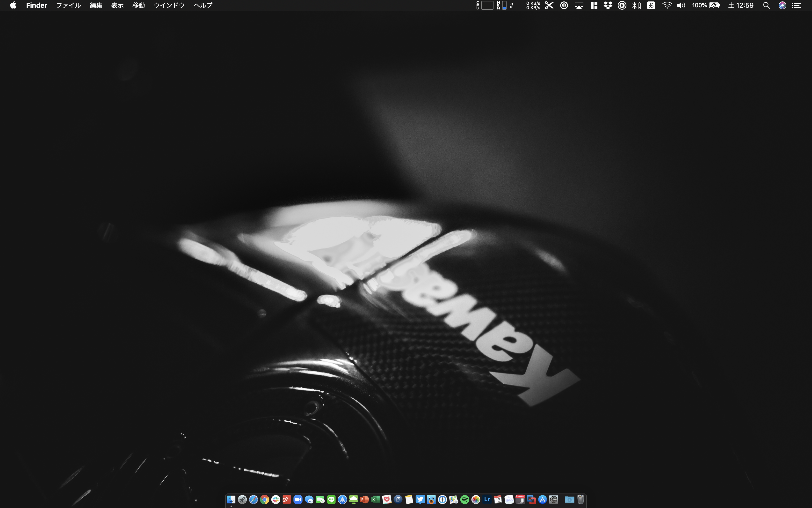Open Notes yellow notepad in Dock
This screenshot has height=508, width=812.
coord(409,500)
